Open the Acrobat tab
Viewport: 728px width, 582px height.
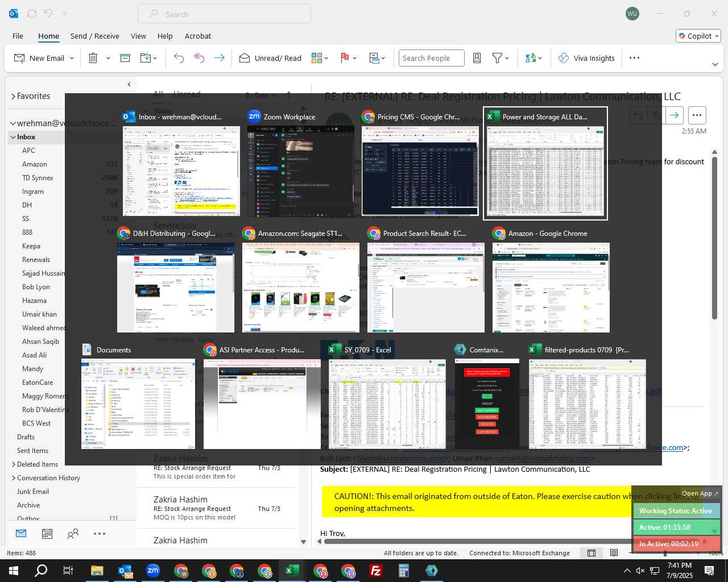pos(198,36)
